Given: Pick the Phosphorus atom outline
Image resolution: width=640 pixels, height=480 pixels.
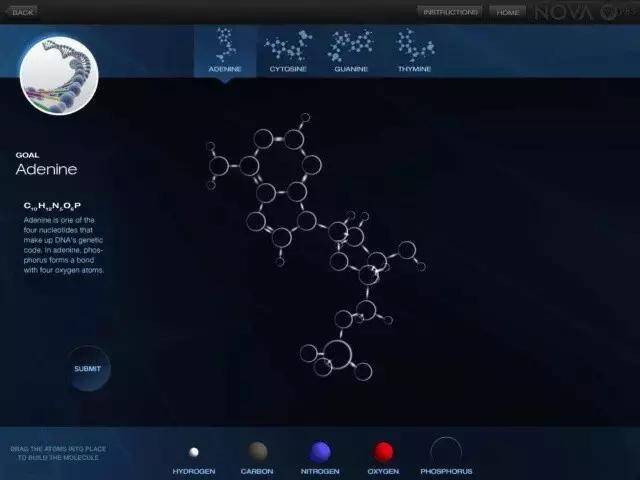Looking at the screenshot, I should click(446, 451).
